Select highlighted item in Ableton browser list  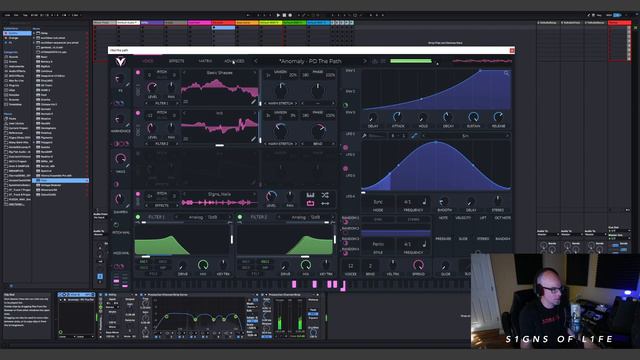click(61, 180)
